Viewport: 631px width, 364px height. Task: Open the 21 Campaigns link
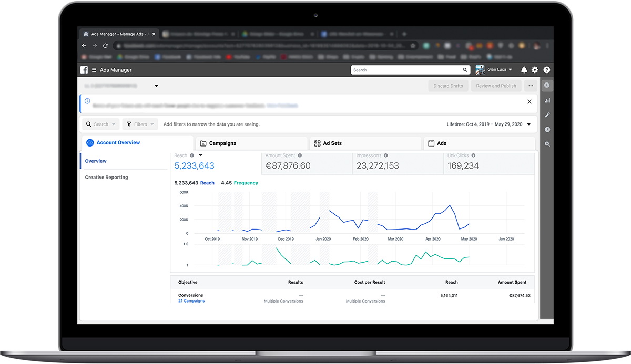(x=191, y=301)
